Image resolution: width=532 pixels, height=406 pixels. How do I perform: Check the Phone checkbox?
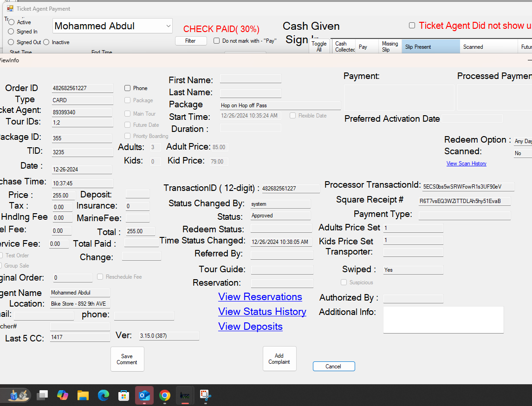pos(127,88)
